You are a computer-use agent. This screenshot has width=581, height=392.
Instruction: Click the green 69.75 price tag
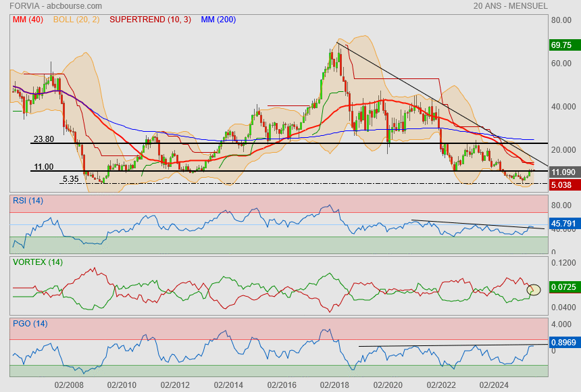coord(561,45)
